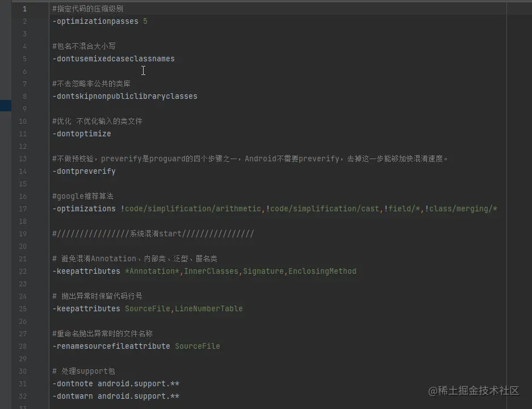
Task: Click on the '-dontoptimize' rule
Action: (81, 133)
